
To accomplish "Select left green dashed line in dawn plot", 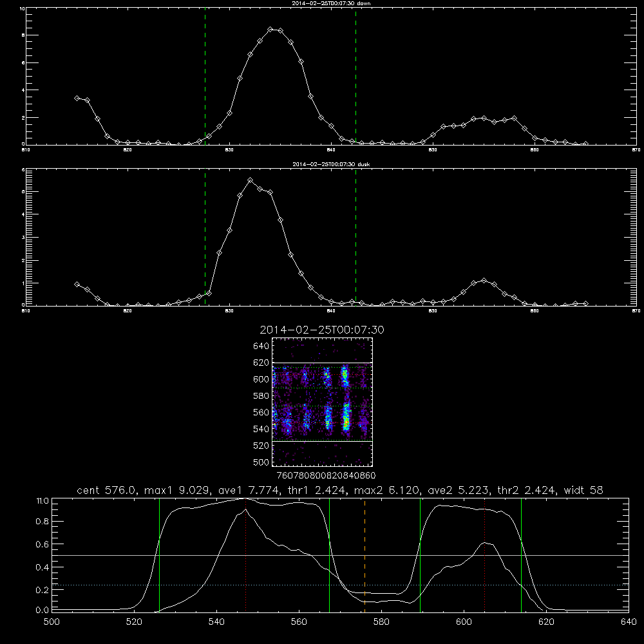I will click(205, 77).
